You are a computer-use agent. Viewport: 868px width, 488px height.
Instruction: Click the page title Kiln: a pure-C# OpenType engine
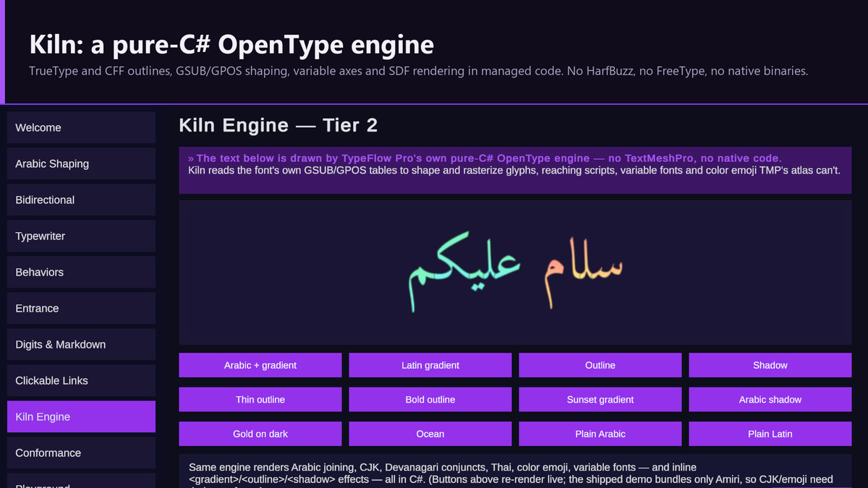(231, 45)
